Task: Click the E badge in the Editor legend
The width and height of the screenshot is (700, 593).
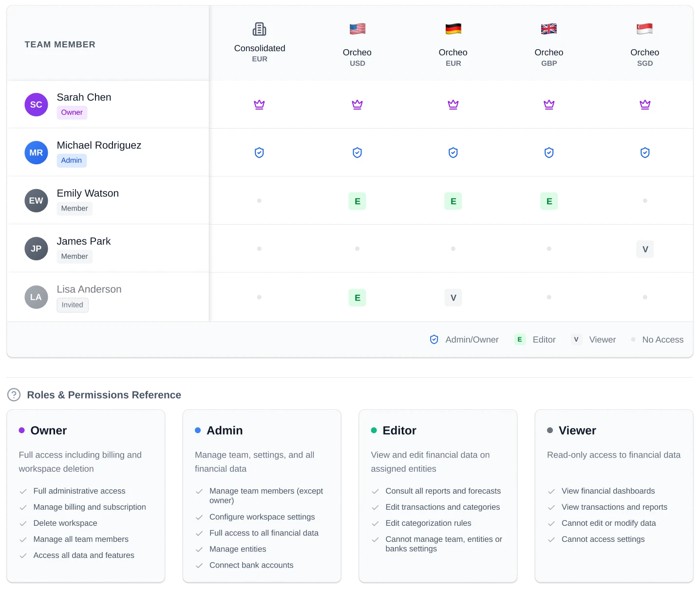Action: click(x=520, y=340)
